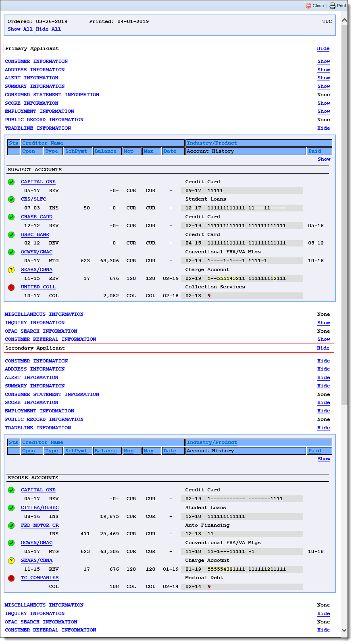Click Show link under primary Paid column
Viewport: 354px width, 644px height.
(324, 159)
